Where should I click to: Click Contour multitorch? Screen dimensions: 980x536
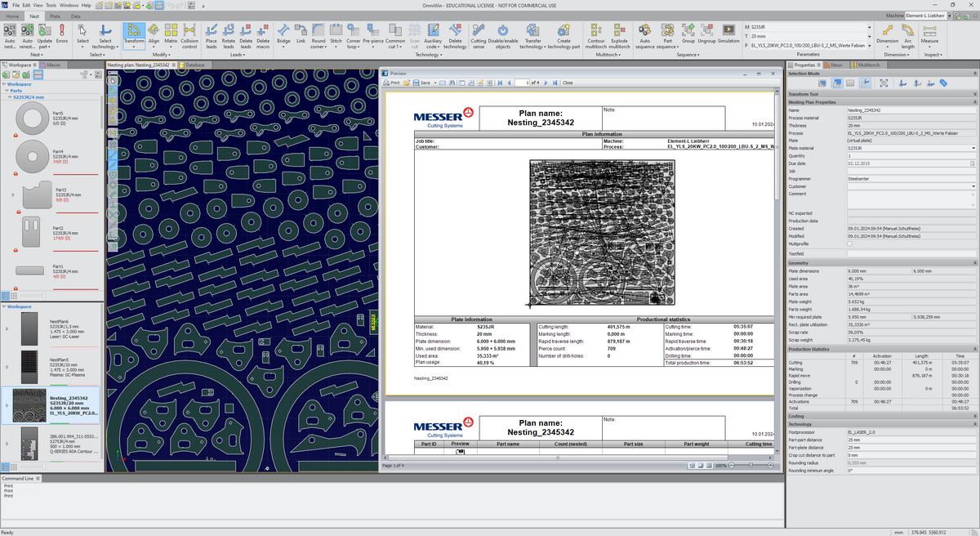click(596, 36)
